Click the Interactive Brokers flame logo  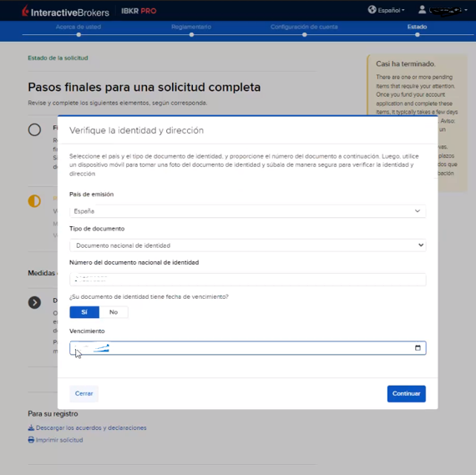point(26,11)
